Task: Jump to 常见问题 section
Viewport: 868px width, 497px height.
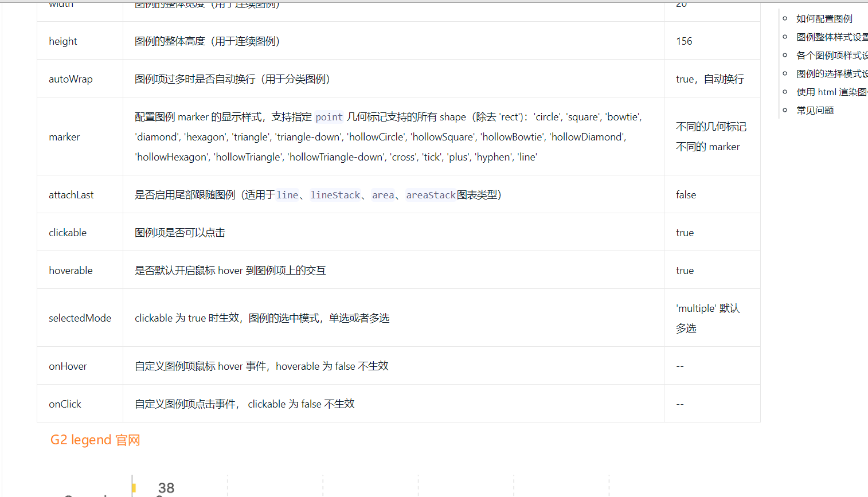Action: point(815,111)
